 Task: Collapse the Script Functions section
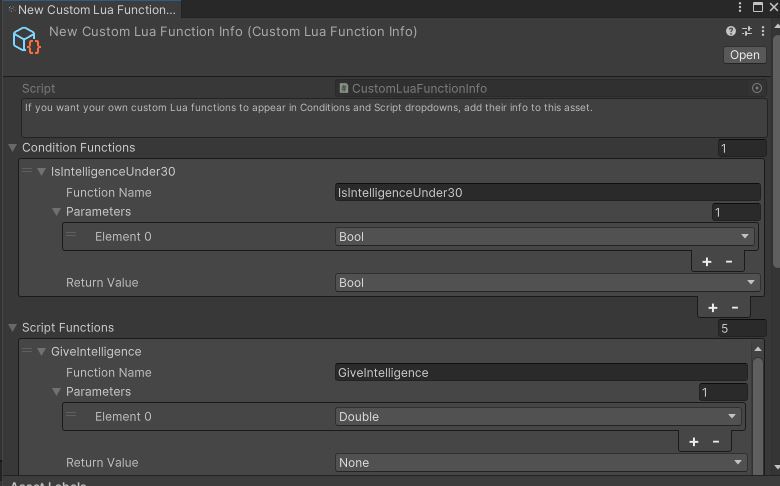(x=12, y=328)
